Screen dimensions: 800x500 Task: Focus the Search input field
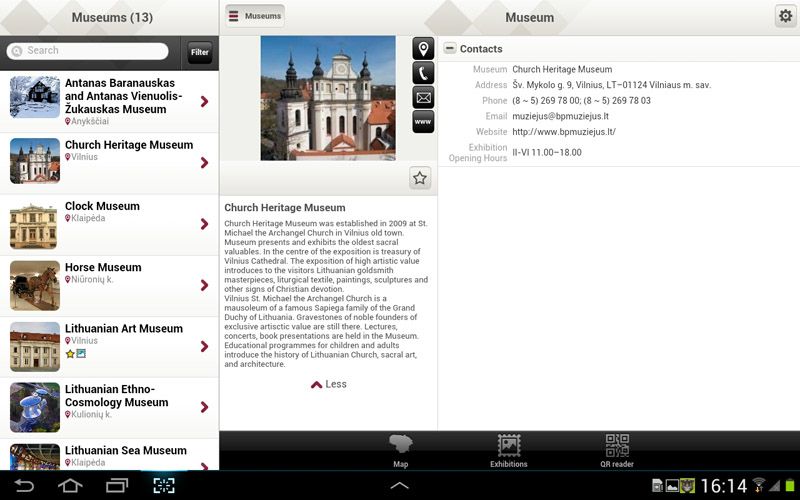[x=87, y=51]
